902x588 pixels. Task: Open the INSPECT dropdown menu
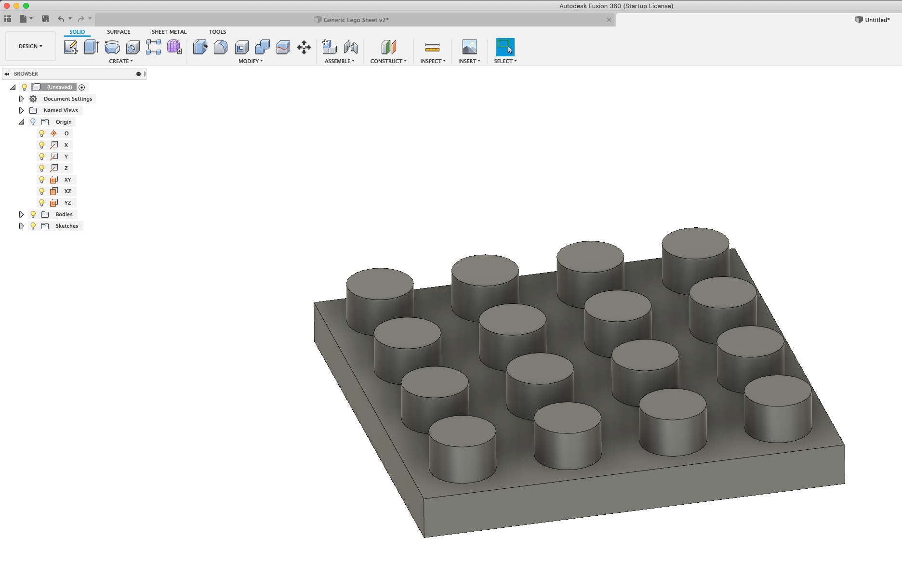point(433,61)
